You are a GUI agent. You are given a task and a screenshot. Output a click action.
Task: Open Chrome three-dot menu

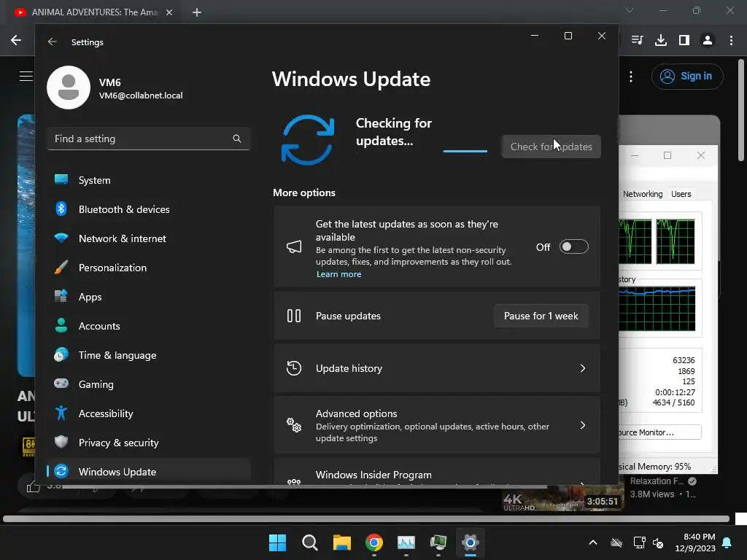click(x=731, y=40)
